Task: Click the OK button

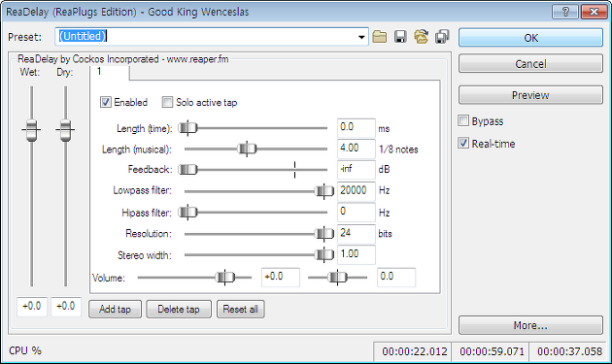Action: (530, 38)
